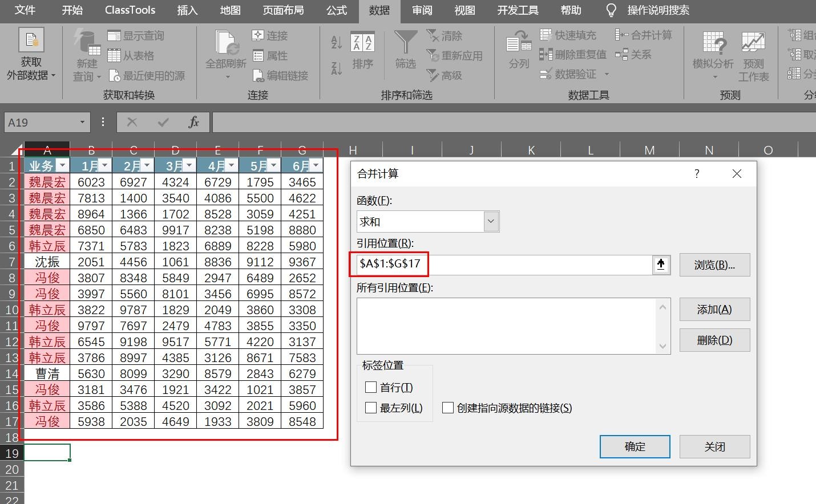Open the custom Sort (排序) dialog
Image resolution: width=816 pixels, height=504 pixels.
[362, 51]
